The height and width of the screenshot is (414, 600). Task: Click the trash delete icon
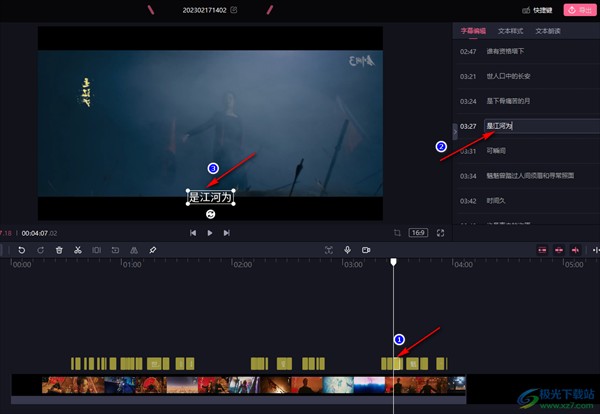59,249
